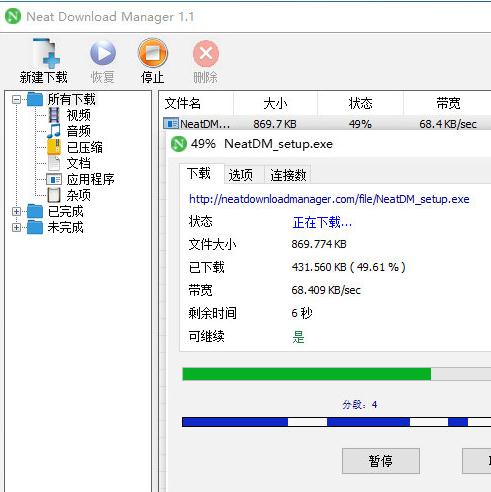Click the Neat Download Manager logo in the title bar
Image resolution: width=491 pixels, height=492 pixels.
(13, 16)
